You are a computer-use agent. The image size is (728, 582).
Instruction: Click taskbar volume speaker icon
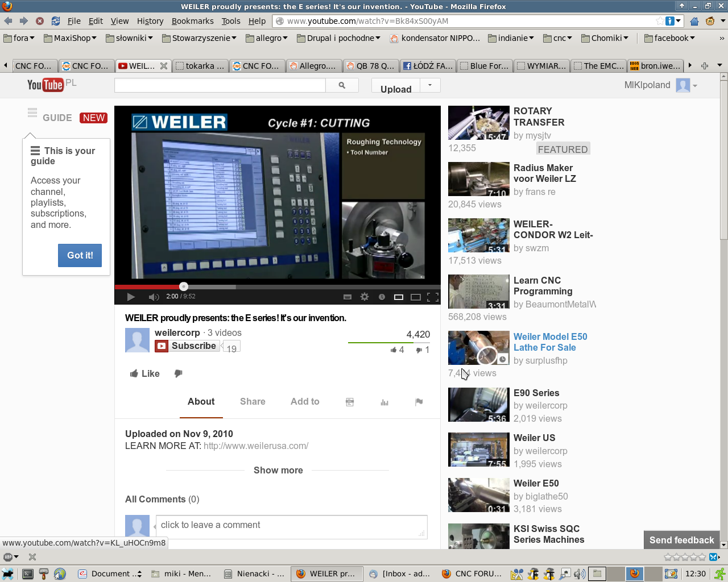(x=580, y=574)
